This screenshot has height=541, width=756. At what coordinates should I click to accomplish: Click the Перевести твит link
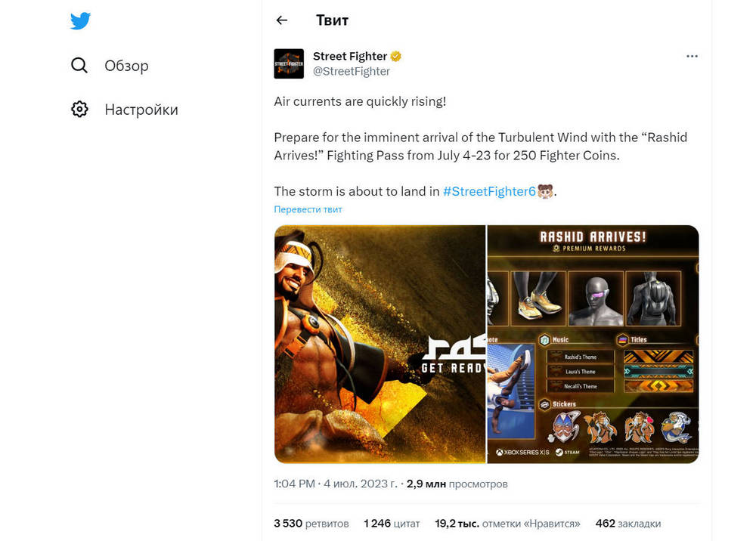point(308,209)
